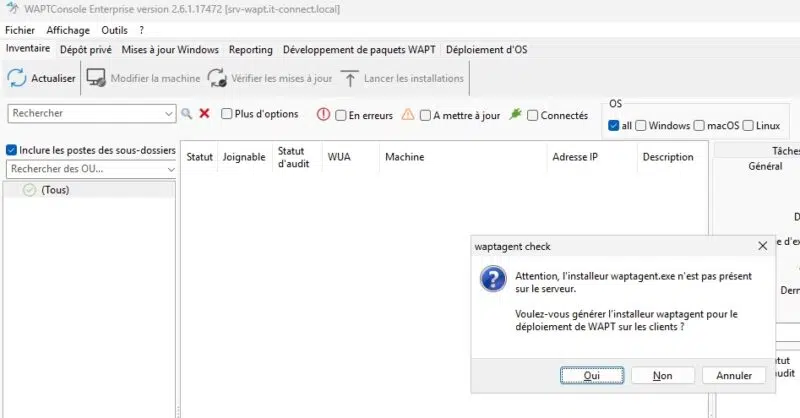Viewport: 800px width, 418px height.
Task: Open the ? help menu
Action: pos(141,30)
